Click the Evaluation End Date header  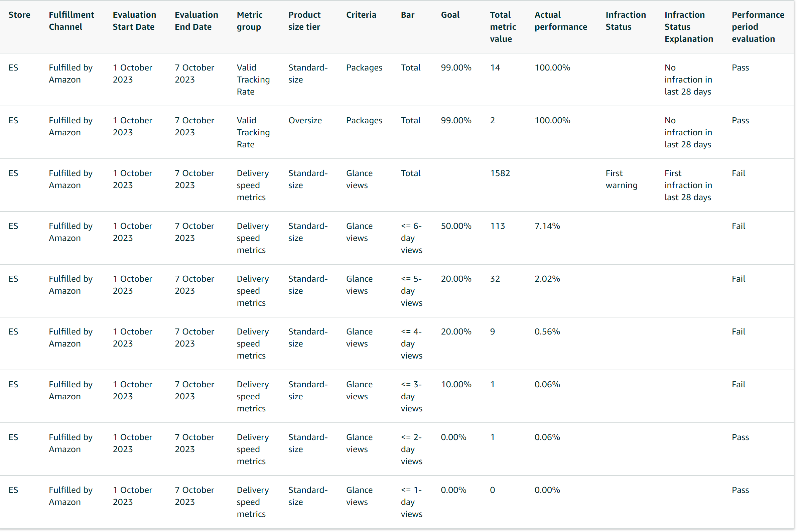[196, 21]
